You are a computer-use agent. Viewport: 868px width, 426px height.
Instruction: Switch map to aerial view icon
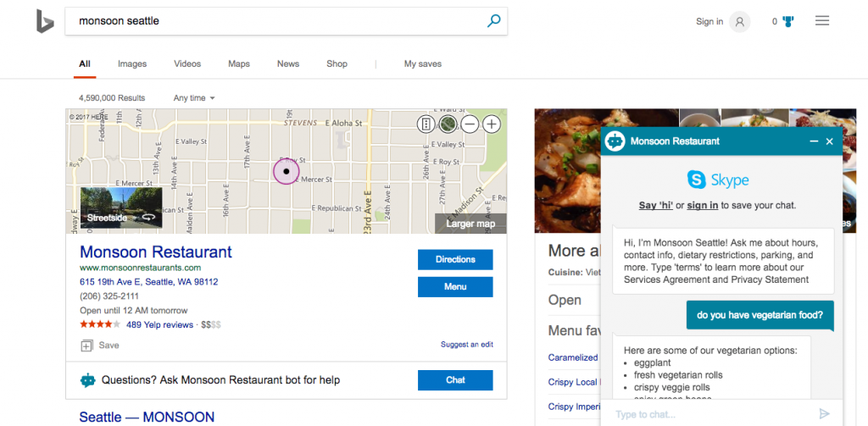pyautogui.click(x=448, y=124)
